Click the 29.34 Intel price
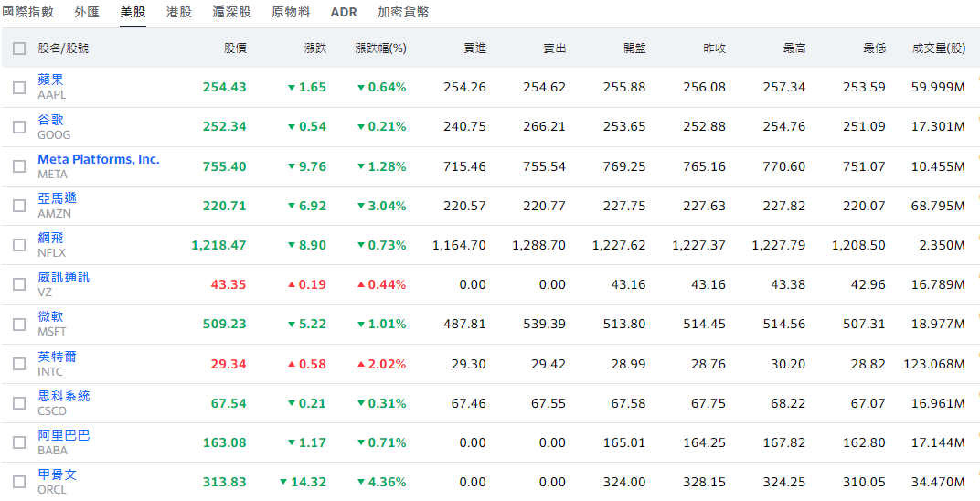 [229, 364]
